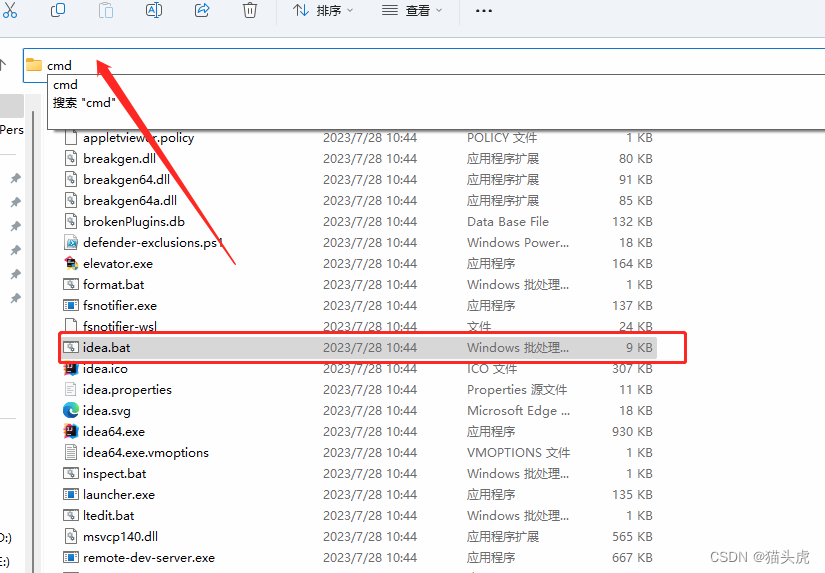Click the idea.svg Edge icon

tap(71, 410)
